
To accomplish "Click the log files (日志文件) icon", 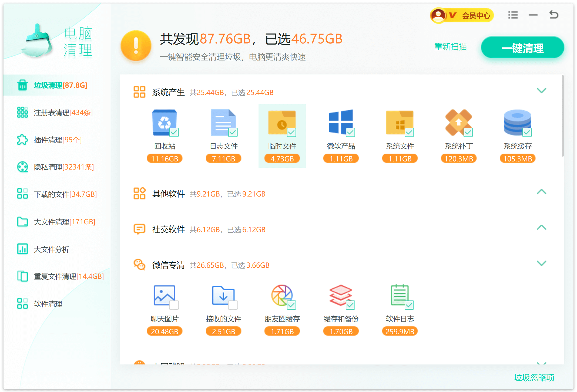I will tap(223, 123).
